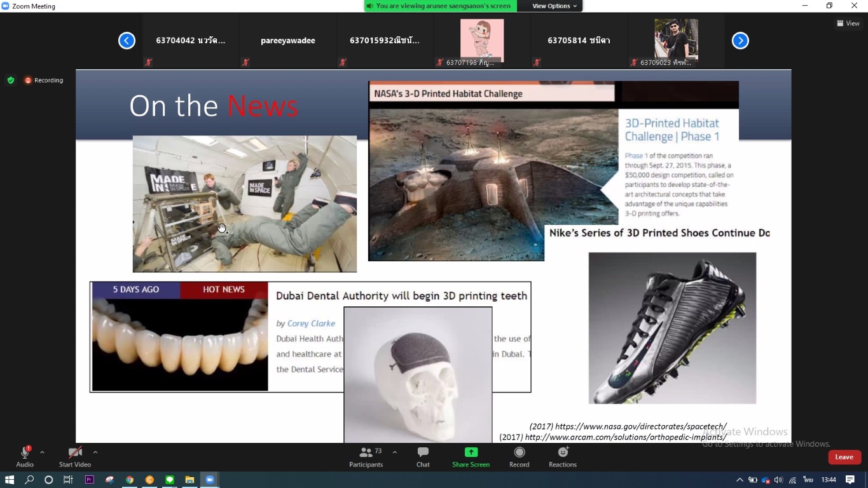
Task: Open Chrome from taskbar
Action: tap(129, 480)
